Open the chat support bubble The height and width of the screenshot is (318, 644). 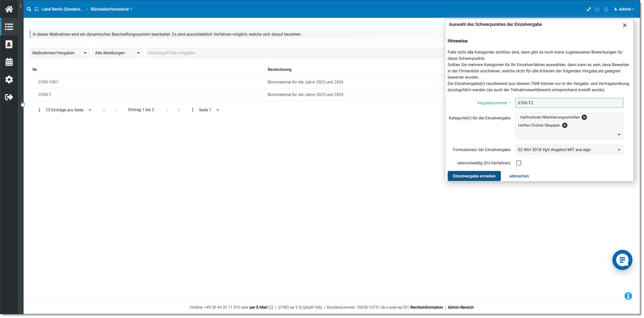tap(622, 260)
